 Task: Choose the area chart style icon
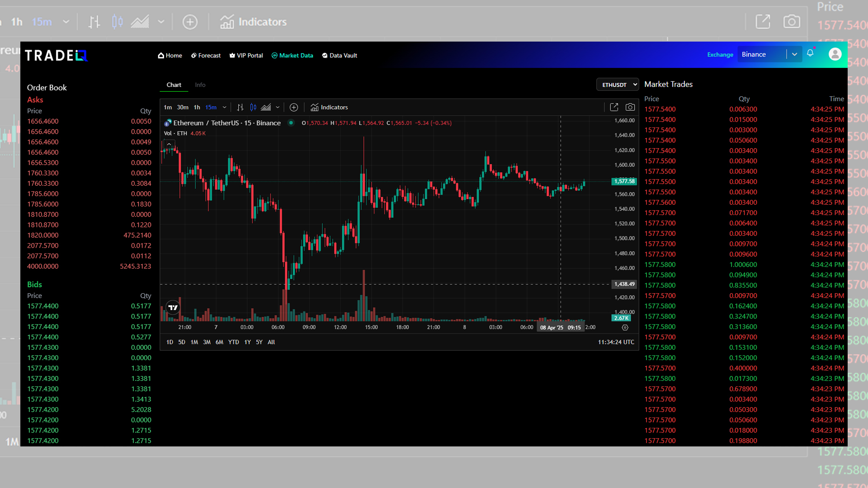[266, 108]
